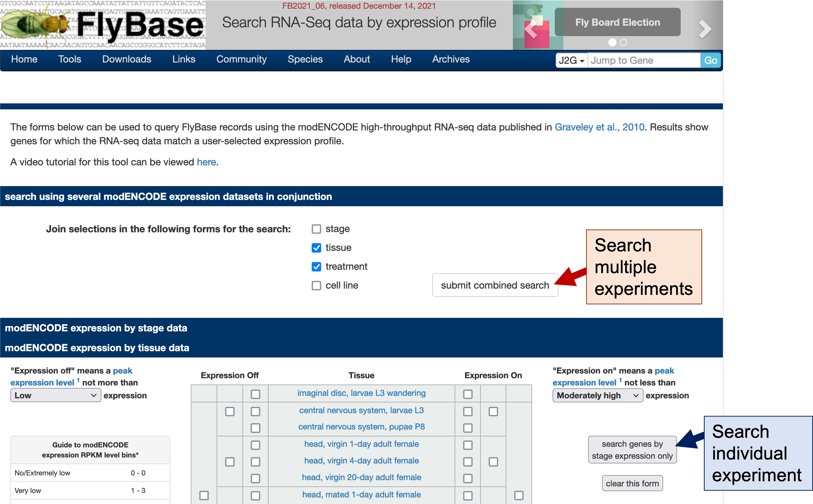Image resolution: width=813 pixels, height=504 pixels.
Task: Click search genes by stage expression only
Action: (x=632, y=450)
